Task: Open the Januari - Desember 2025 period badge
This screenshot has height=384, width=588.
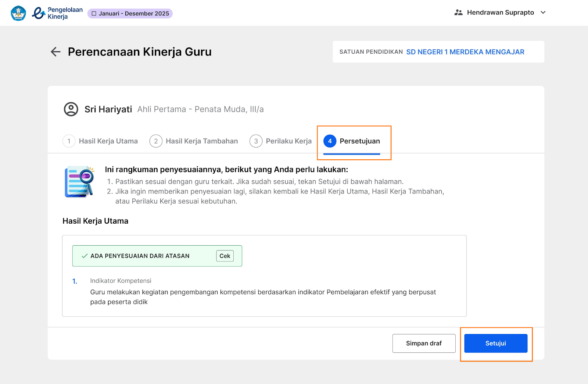Action: click(130, 14)
